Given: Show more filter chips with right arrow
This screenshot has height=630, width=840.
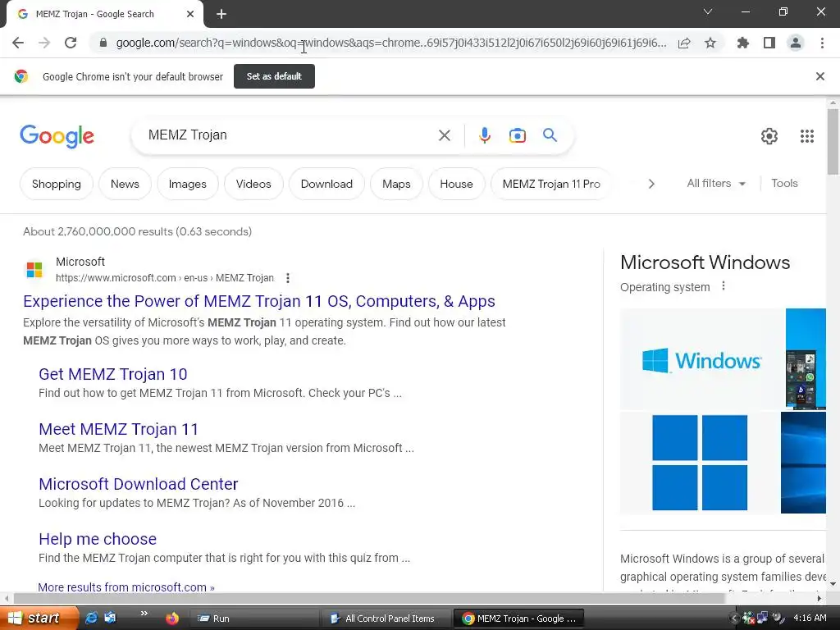Looking at the screenshot, I should (x=651, y=184).
